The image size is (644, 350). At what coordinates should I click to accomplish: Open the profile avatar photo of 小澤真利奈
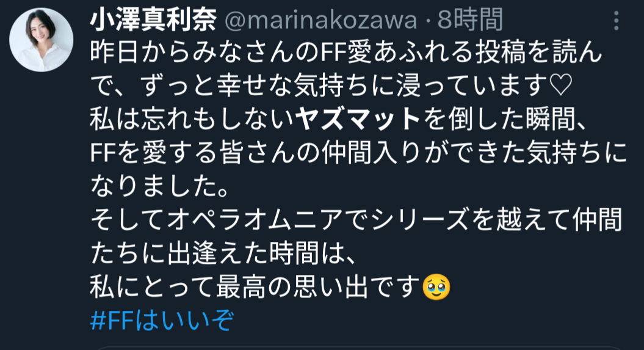tap(41, 40)
